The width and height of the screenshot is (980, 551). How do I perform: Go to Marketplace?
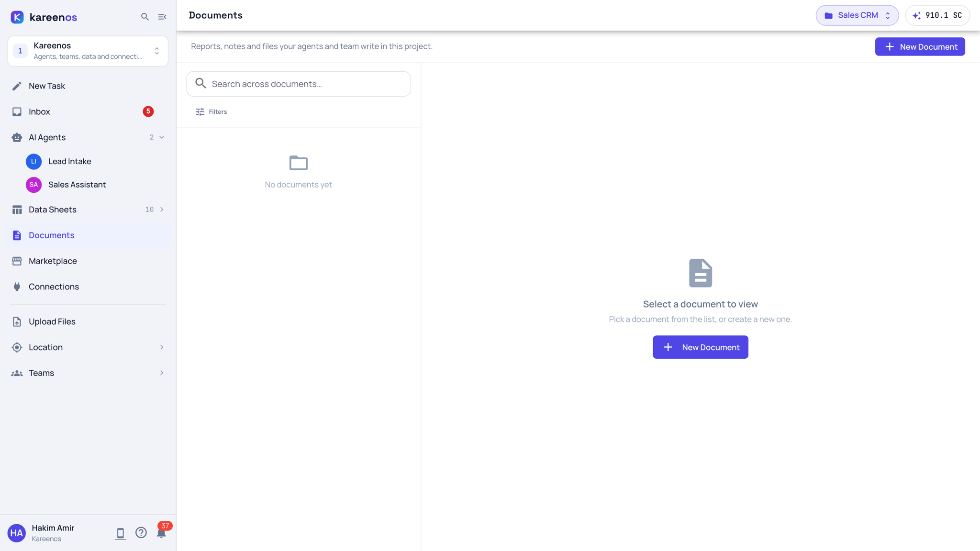pos(88,261)
